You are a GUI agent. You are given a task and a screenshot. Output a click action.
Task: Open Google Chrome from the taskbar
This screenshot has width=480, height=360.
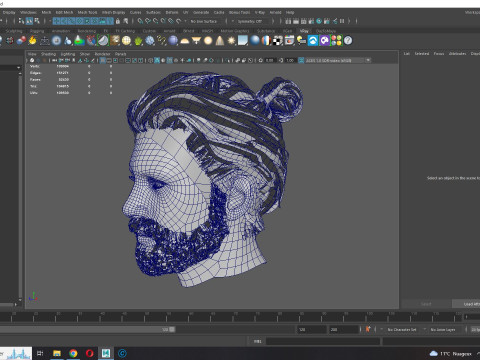click(x=73, y=353)
